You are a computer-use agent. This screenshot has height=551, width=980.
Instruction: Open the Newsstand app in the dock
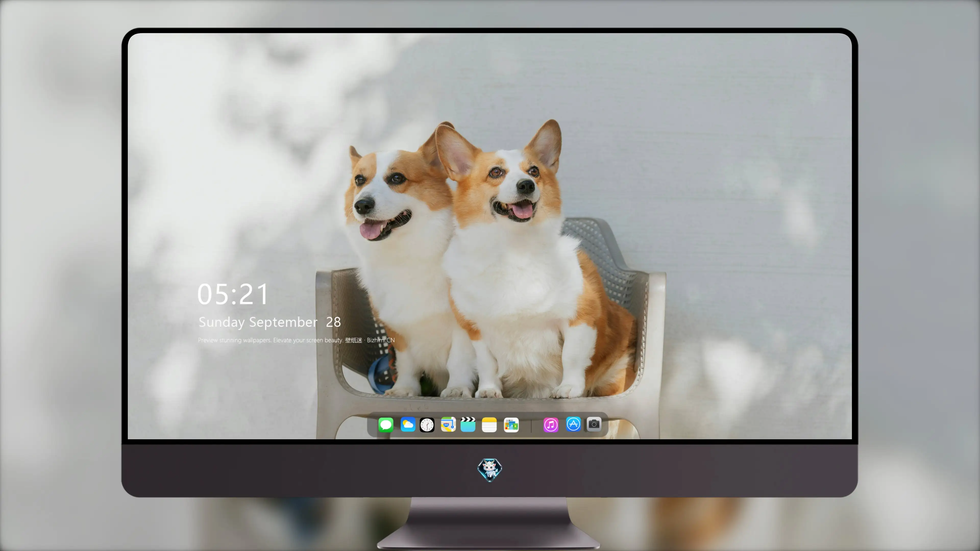click(511, 425)
